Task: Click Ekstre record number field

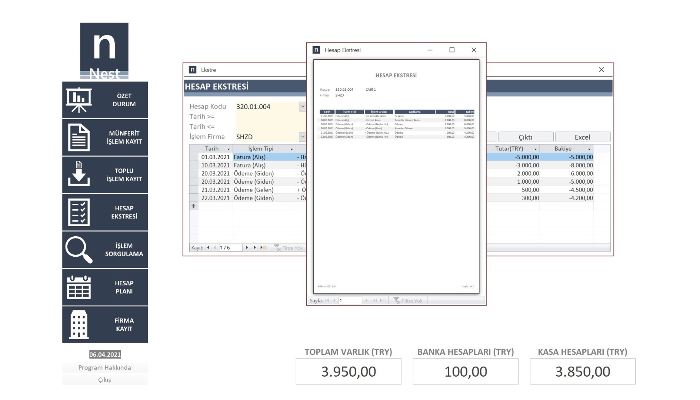Action: (x=230, y=247)
